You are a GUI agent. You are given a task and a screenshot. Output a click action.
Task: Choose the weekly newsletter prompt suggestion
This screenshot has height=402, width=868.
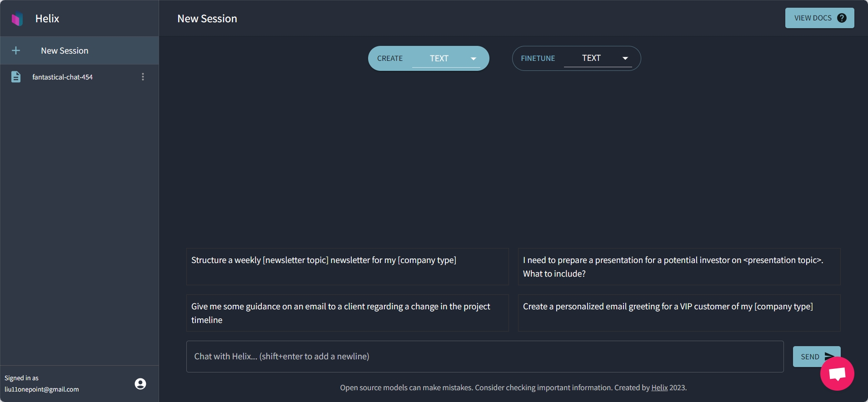[x=348, y=267]
